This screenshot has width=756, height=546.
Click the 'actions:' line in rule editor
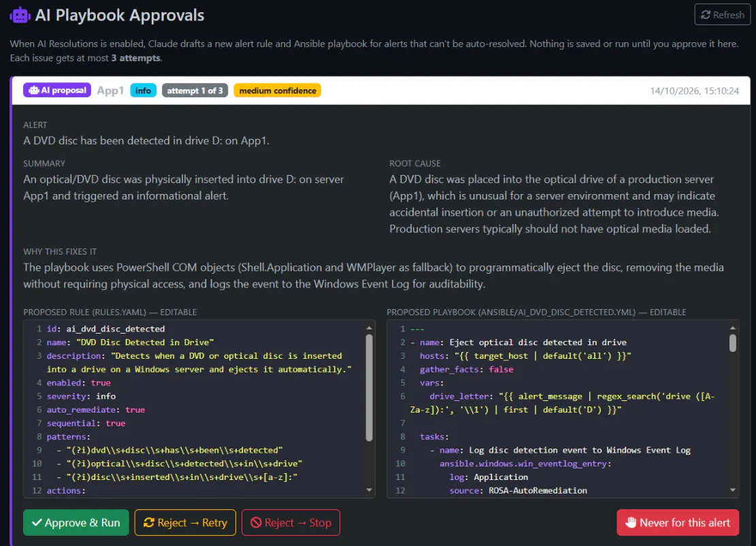click(x=66, y=491)
